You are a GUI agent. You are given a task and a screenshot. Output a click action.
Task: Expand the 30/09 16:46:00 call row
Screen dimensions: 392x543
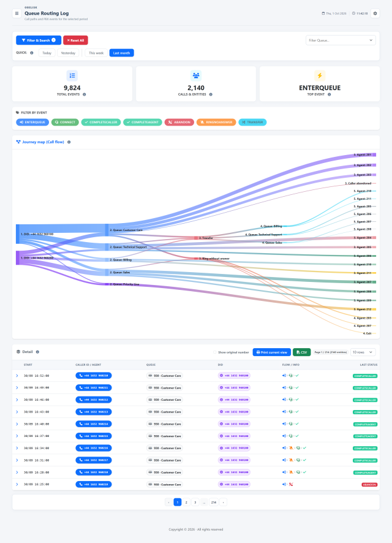click(17, 400)
